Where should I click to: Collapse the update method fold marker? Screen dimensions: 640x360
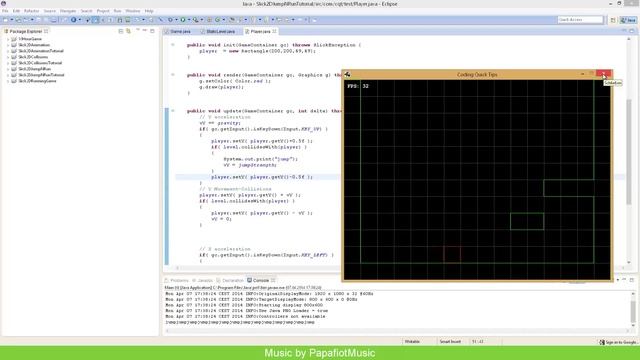pos(173,111)
